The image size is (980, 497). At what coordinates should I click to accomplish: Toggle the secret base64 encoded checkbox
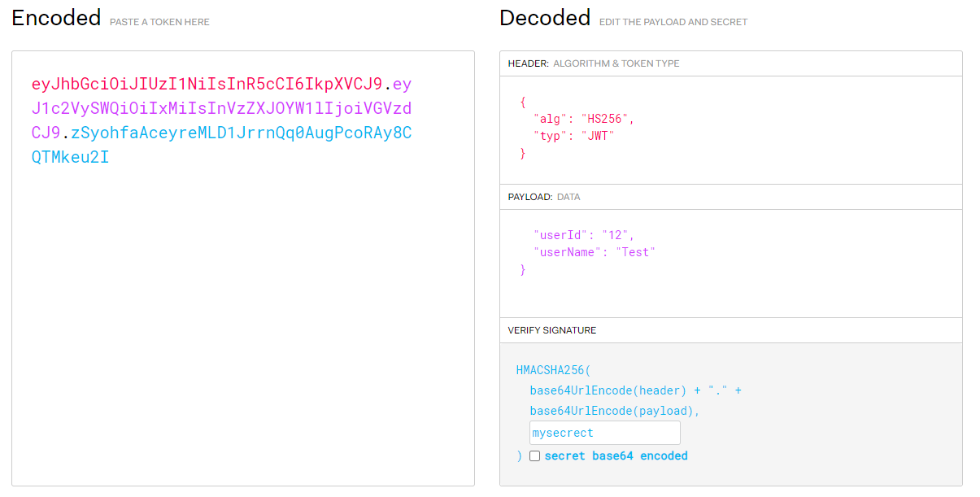pyautogui.click(x=534, y=456)
